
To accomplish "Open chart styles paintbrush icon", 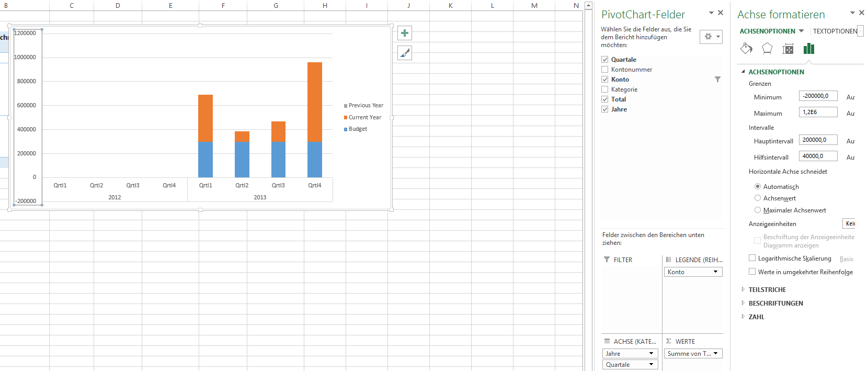I will pyautogui.click(x=405, y=53).
